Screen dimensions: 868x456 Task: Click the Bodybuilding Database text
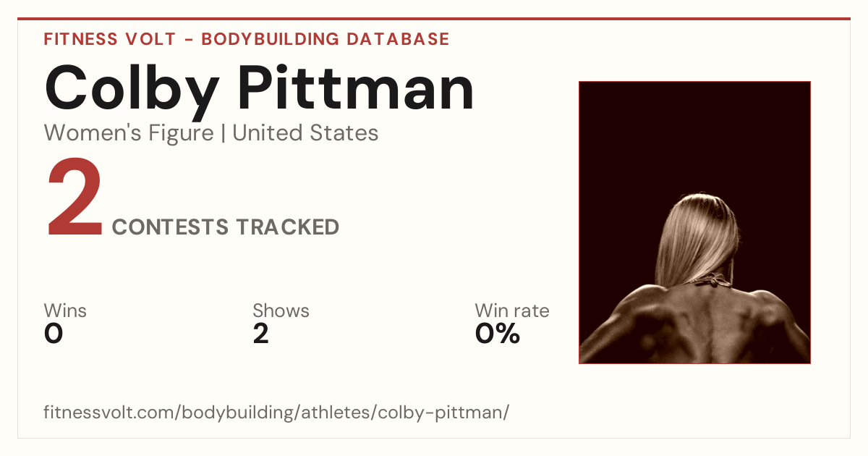click(x=325, y=39)
